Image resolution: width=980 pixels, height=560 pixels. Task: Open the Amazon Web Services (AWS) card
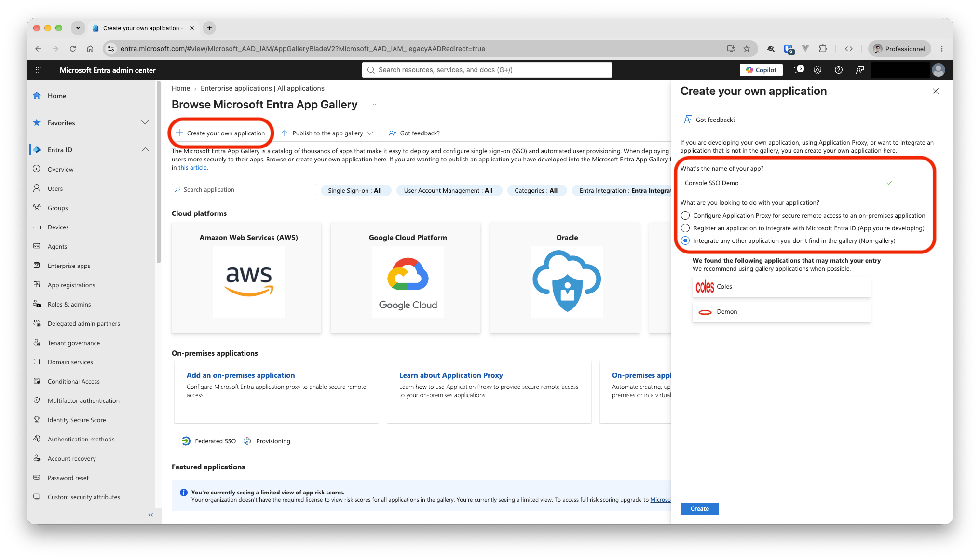click(246, 278)
